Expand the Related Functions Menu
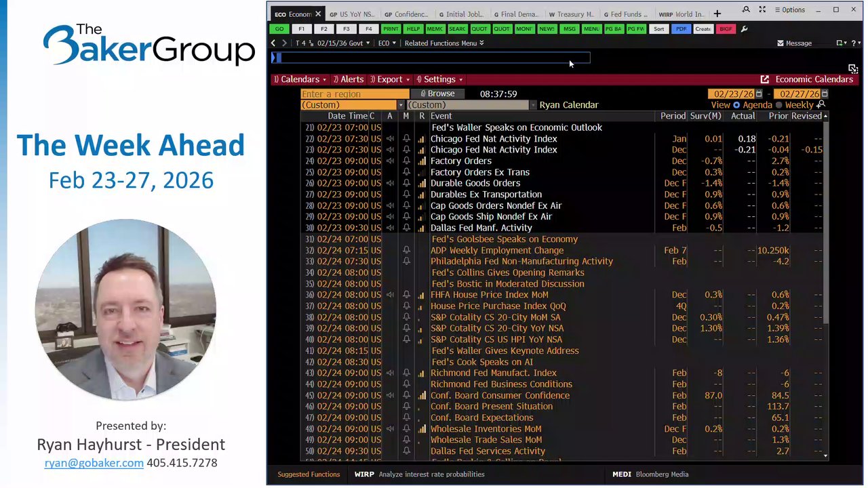This screenshot has width=868, height=488. coord(444,43)
